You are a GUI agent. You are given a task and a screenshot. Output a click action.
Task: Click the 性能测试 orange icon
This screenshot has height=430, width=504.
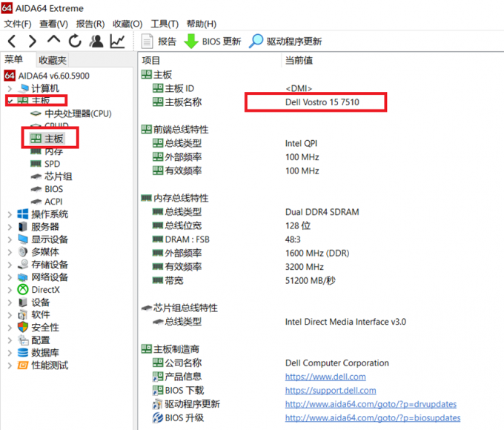[x=23, y=365]
